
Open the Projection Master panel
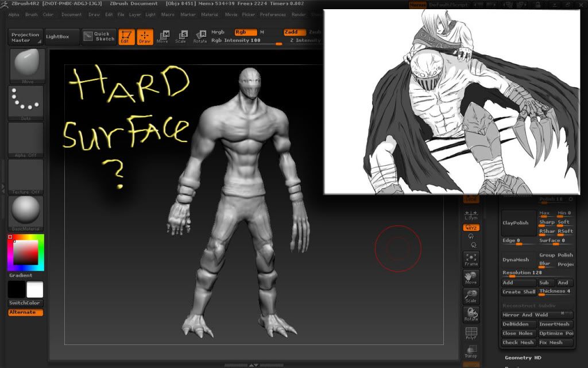25,37
